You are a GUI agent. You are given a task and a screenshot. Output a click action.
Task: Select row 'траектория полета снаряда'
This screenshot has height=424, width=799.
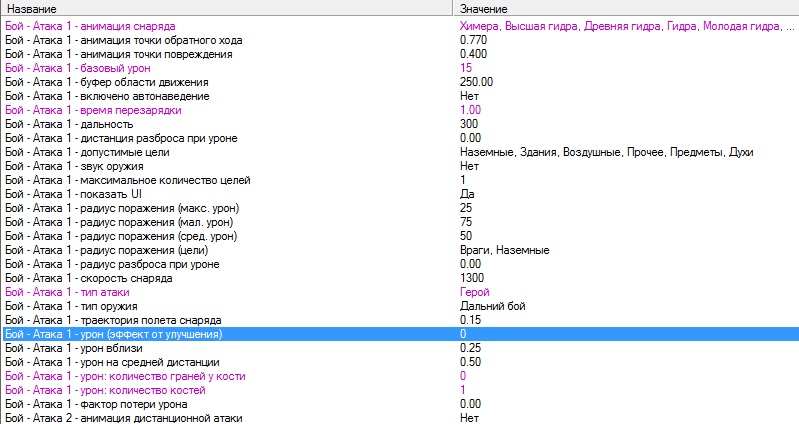tap(400, 321)
